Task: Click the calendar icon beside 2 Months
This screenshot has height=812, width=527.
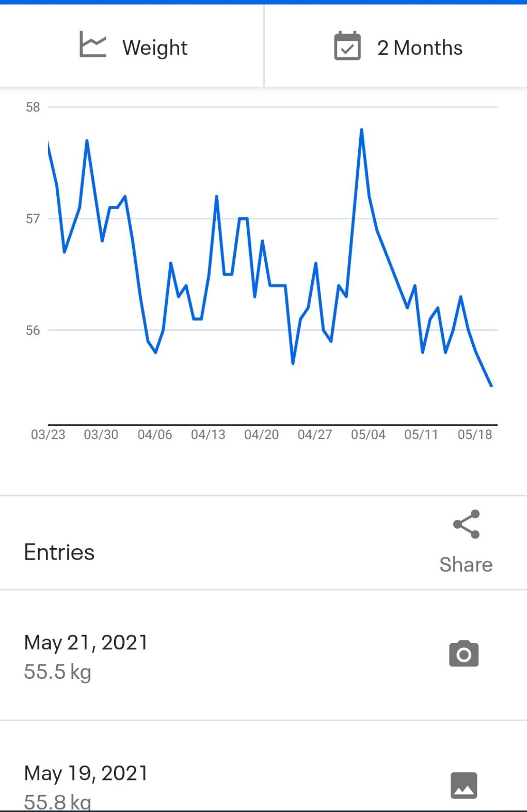Action: click(x=347, y=46)
